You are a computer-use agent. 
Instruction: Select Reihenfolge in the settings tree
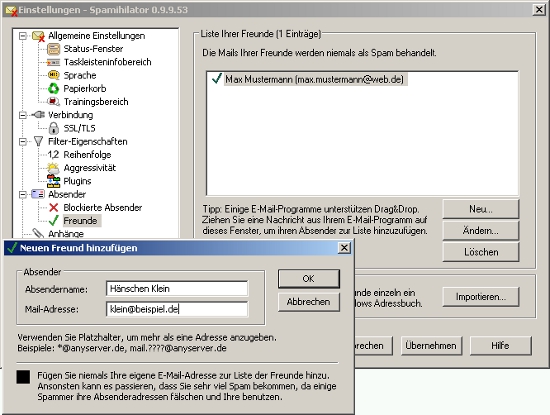(x=87, y=155)
